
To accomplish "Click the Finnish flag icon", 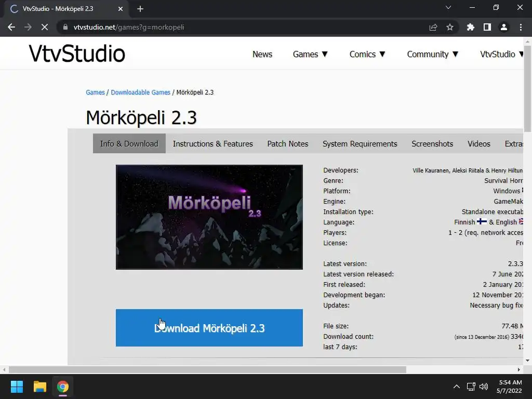I will click(482, 221).
